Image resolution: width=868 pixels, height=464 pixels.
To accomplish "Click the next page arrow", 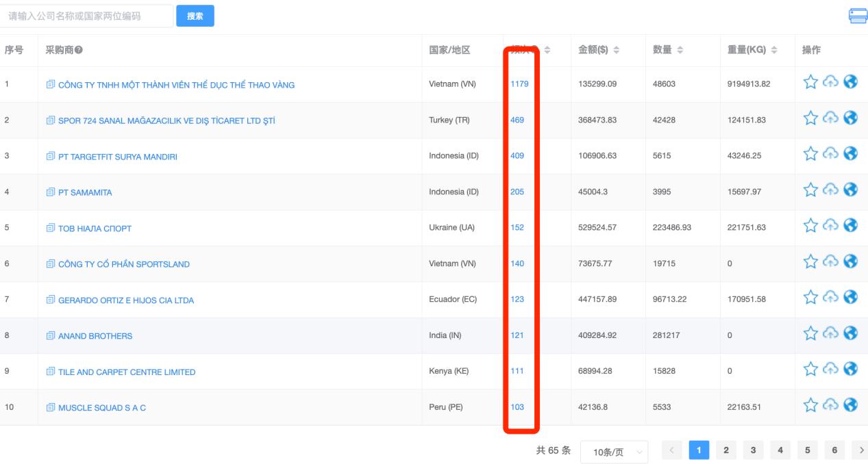I will [x=860, y=450].
